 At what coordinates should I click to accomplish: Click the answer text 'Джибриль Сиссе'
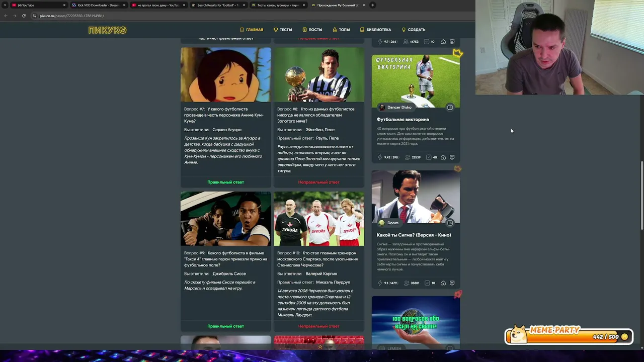click(229, 274)
